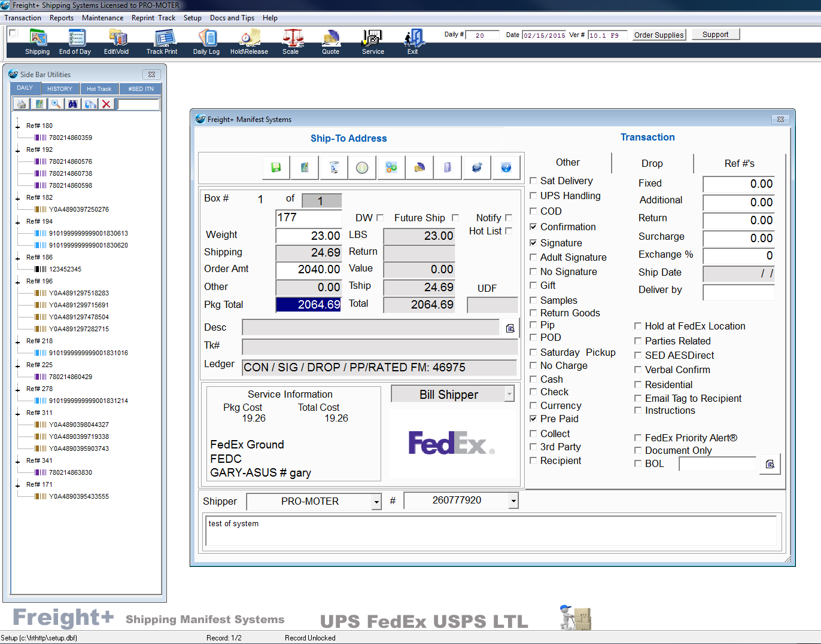821x644 pixels.
Task: Click the Exit icon in toolbar
Action: (x=413, y=42)
